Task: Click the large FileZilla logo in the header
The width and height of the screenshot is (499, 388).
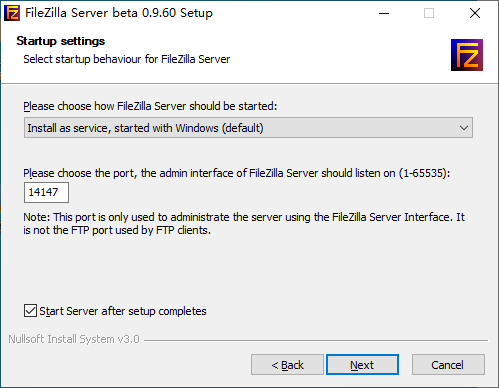Action: click(x=467, y=55)
